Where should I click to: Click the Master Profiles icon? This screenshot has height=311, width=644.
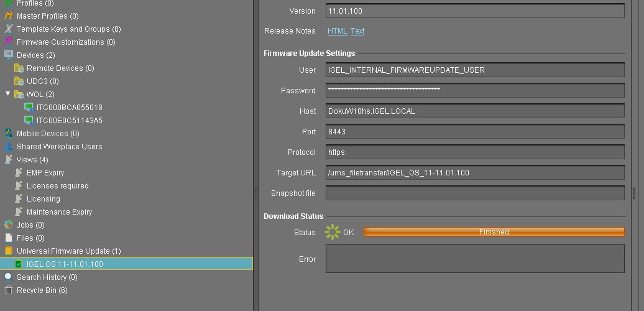(x=9, y=16)
